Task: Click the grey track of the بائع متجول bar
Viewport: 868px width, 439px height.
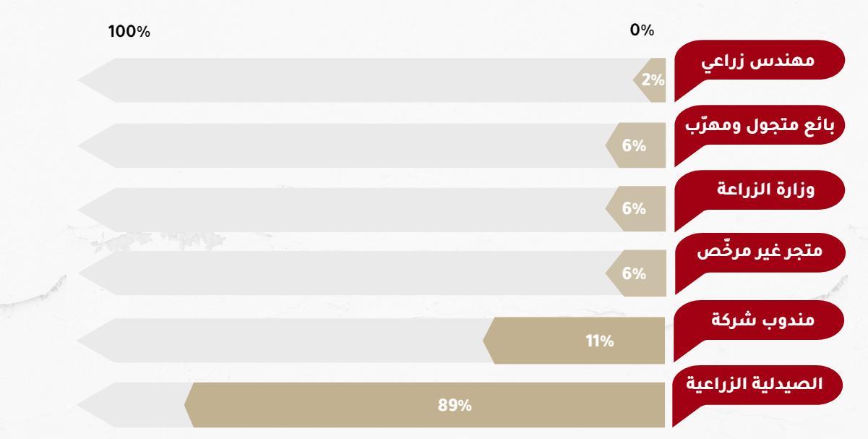Action: click(x=343, y=145)
